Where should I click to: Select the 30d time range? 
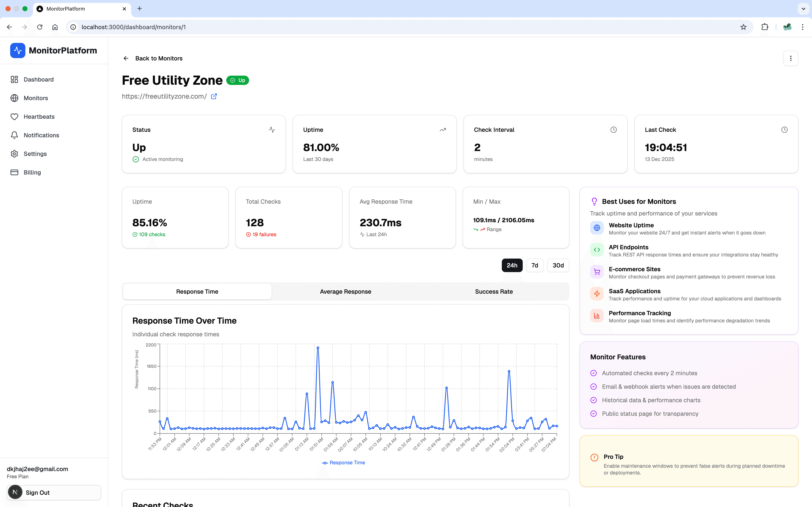click(x=558, y=265)
